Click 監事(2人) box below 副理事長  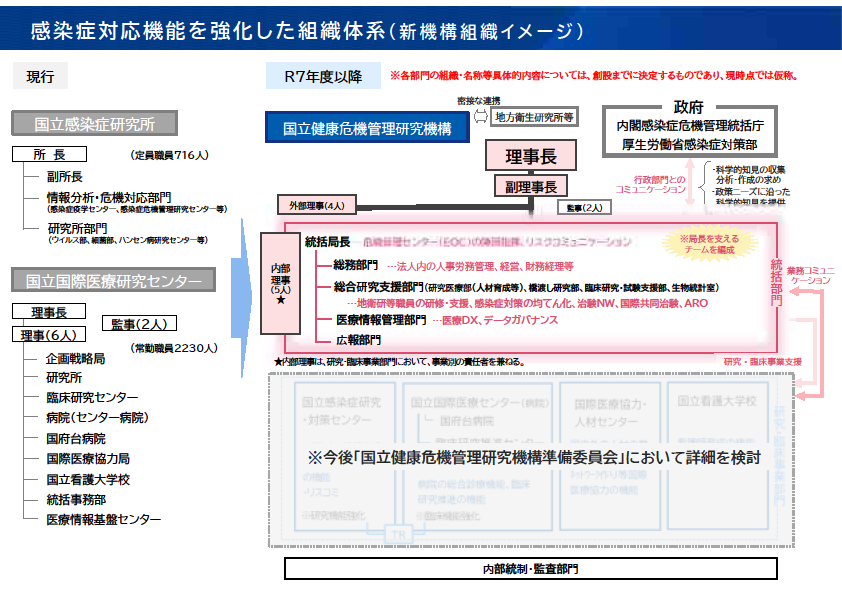(584, 207)
